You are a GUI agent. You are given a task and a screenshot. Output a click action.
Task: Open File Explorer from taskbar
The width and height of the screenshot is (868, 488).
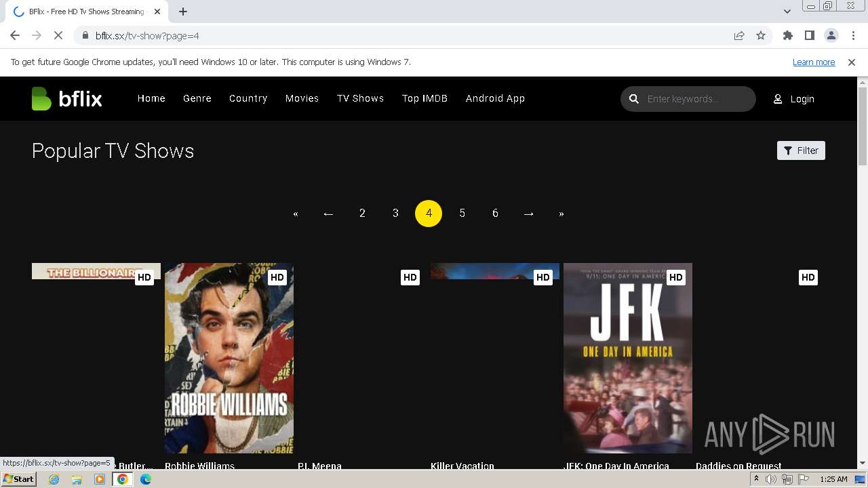tap(77, 479)
